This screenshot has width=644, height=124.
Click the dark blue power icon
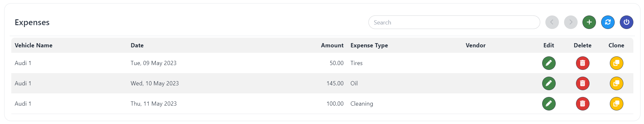point(626,22)
